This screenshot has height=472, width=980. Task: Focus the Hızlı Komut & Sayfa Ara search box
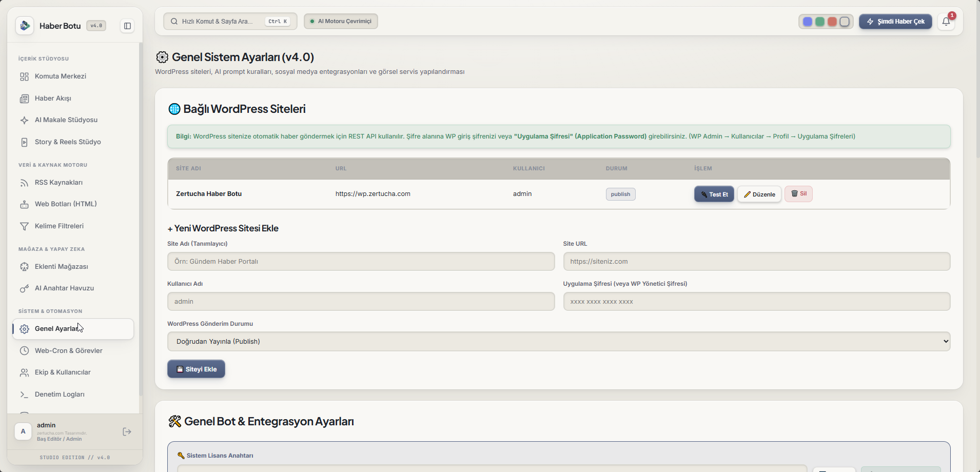(x=230, y=22)
